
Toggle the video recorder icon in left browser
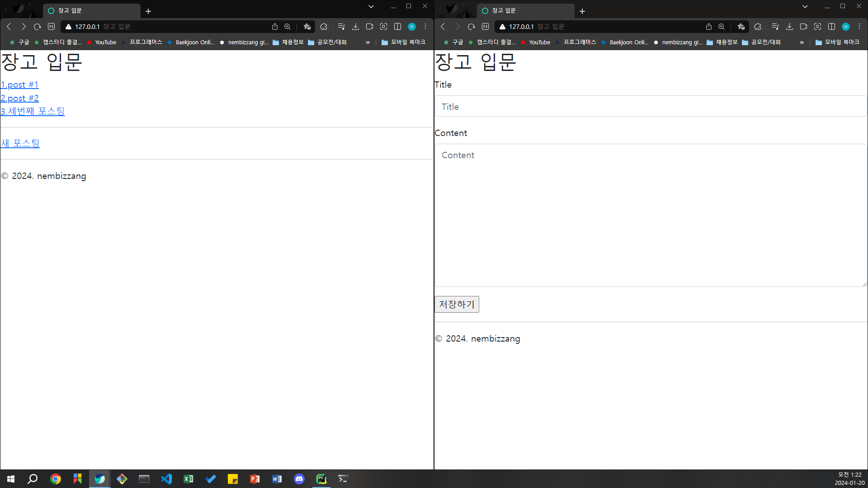(x=369, y=27)
